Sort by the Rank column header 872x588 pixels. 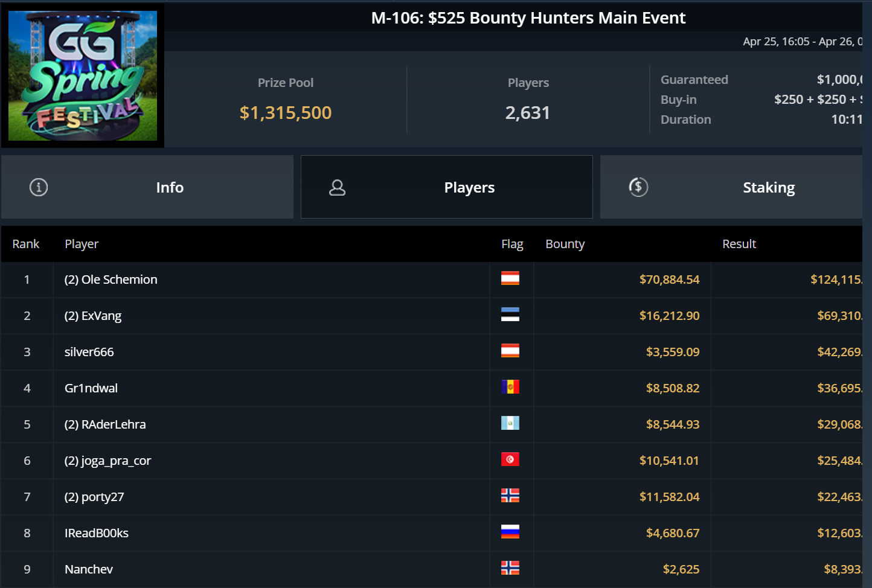pos(26,244)
